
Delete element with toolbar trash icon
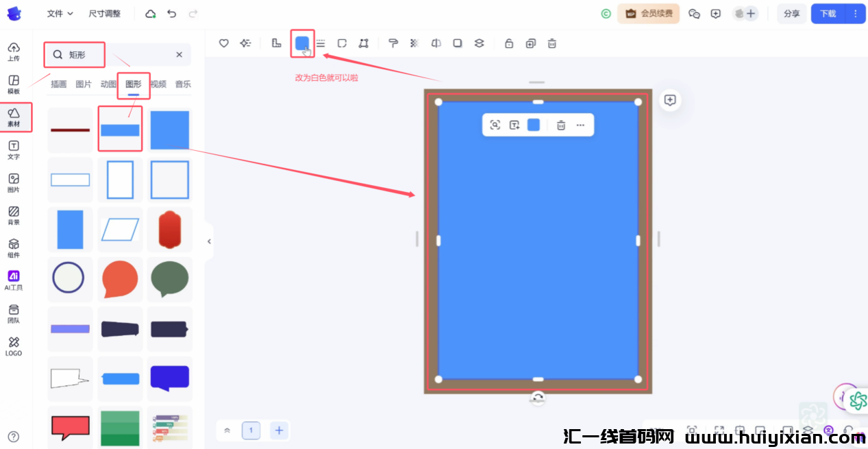551,43
